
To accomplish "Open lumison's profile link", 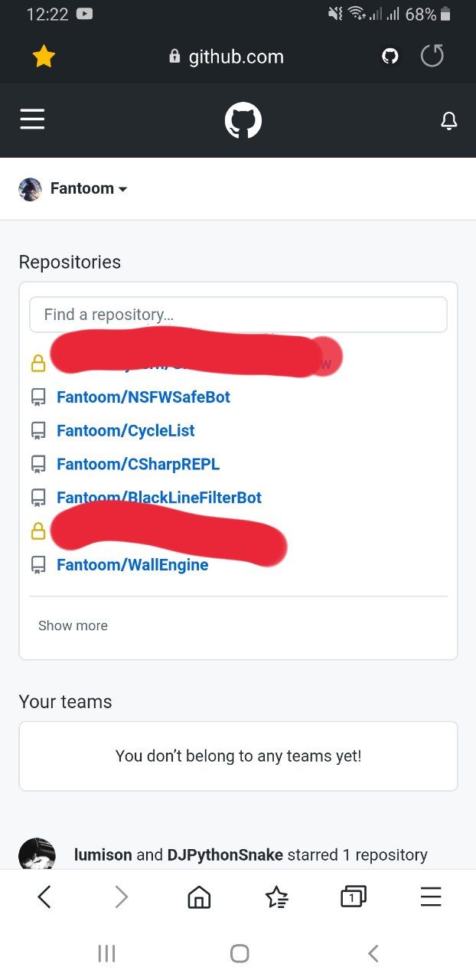I will click(103, 854).
